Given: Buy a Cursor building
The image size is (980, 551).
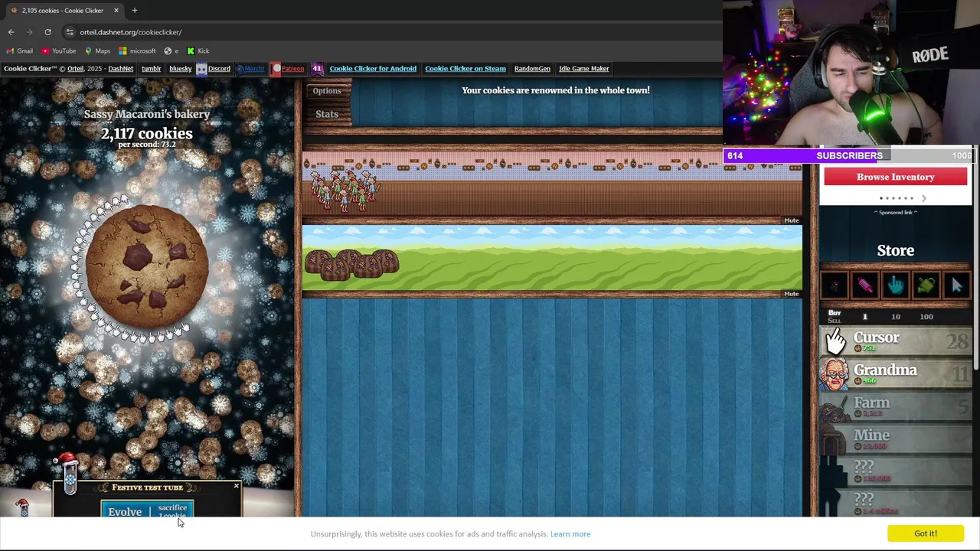Looking at the screenshot, I should tap(896, 341).
